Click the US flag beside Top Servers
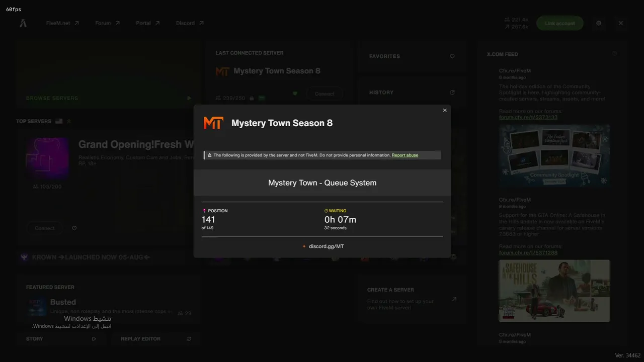 coord(59,121)
